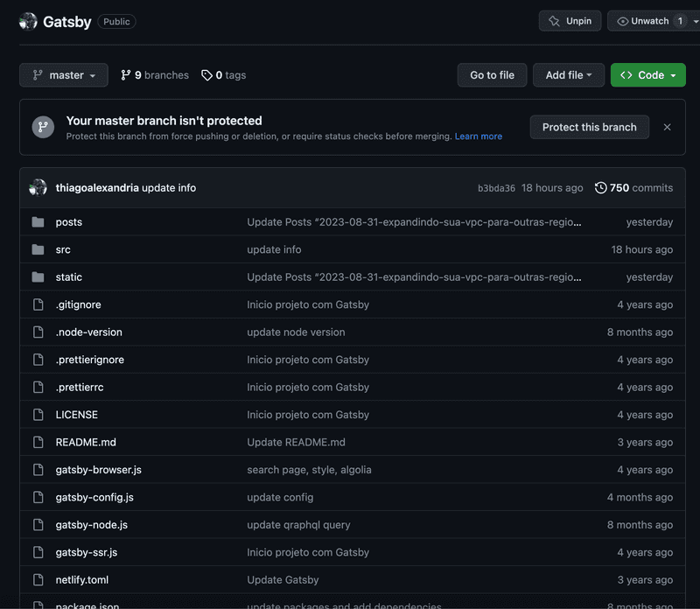Dismiss the branch protection banner

(x=667, y=127)
